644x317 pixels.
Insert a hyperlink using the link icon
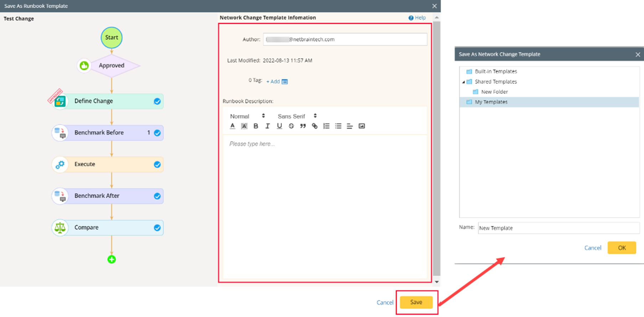(x=315, y=126)
